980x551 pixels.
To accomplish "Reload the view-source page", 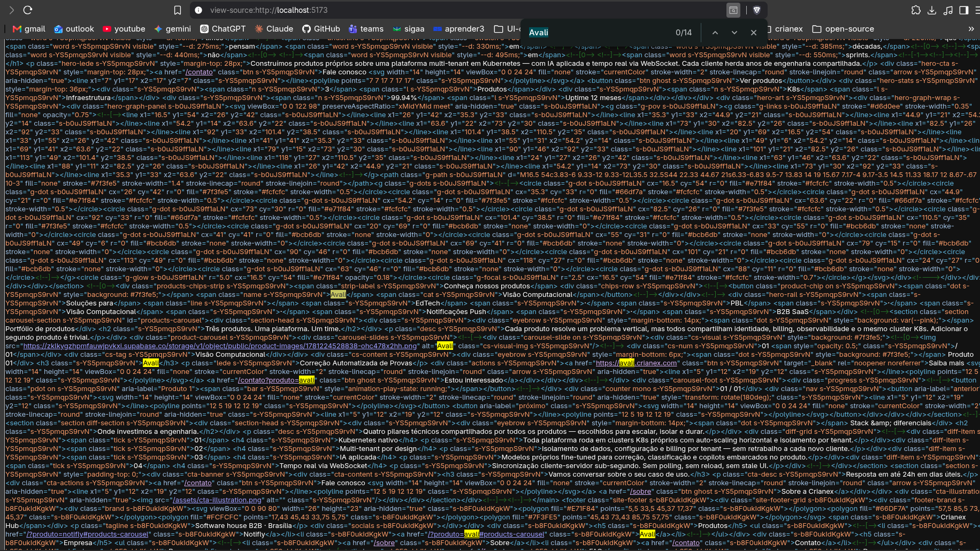I will pyautogui.click(x=28, y=10).
